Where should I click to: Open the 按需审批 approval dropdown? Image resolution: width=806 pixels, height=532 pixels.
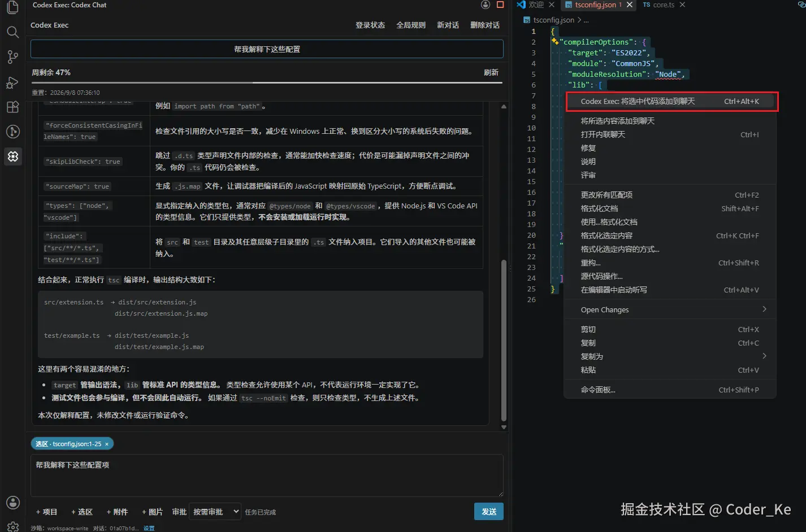pos(215,512)
